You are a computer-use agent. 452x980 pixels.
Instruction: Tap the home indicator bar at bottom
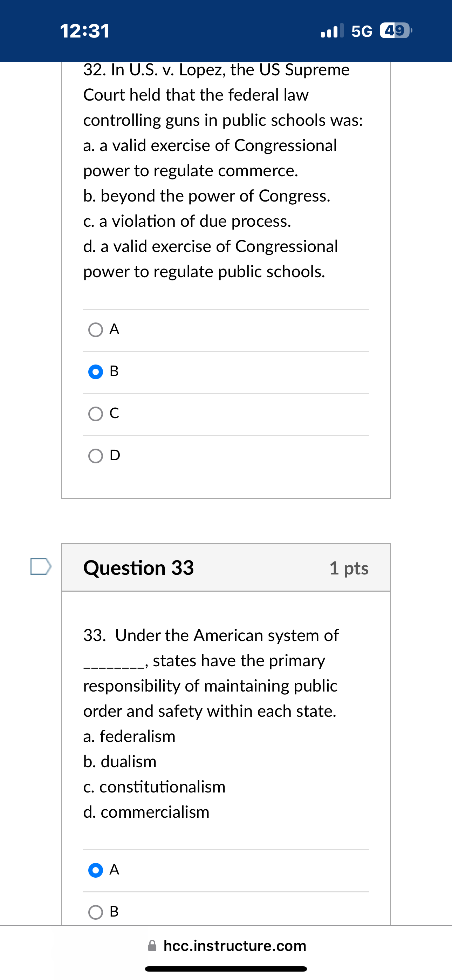click(226, 968)
